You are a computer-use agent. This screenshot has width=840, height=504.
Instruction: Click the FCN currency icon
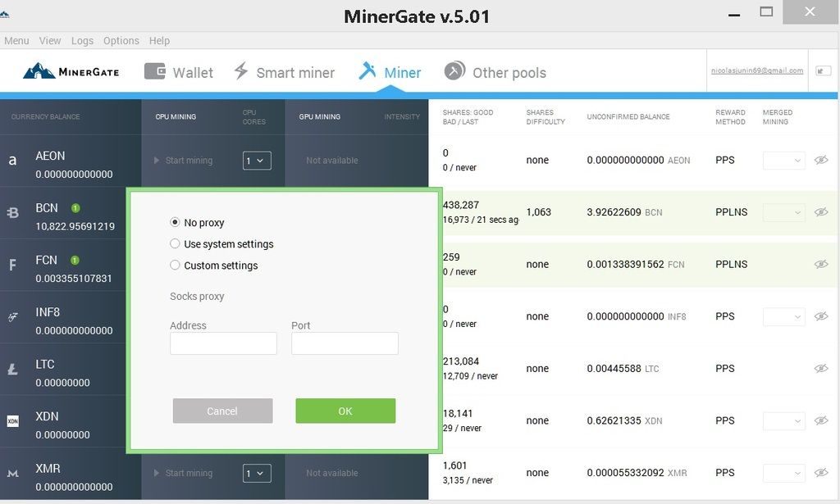tap(12, 265)
